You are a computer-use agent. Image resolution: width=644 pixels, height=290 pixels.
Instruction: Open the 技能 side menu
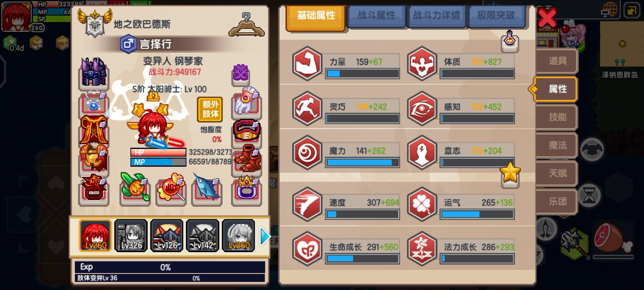point(557,117)
